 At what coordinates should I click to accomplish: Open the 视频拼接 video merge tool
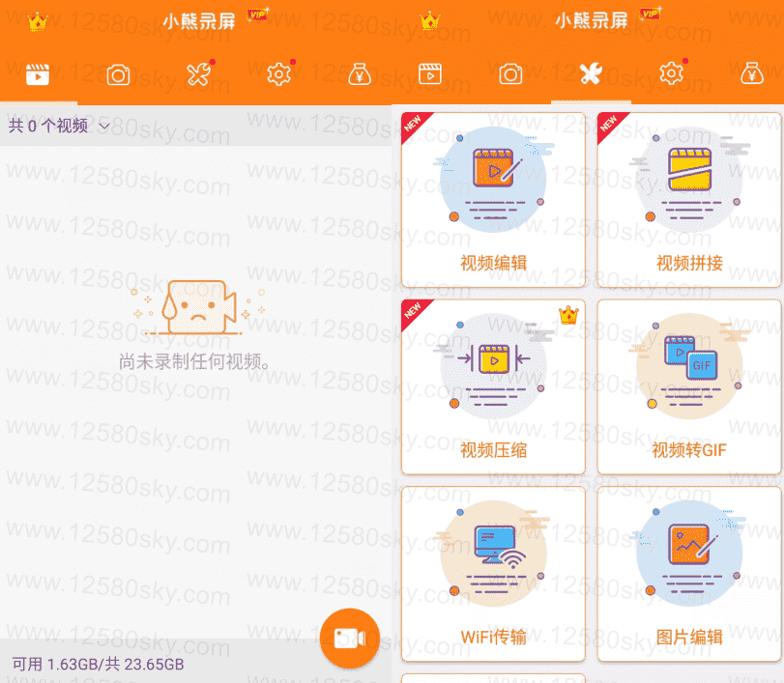[689, 199]
